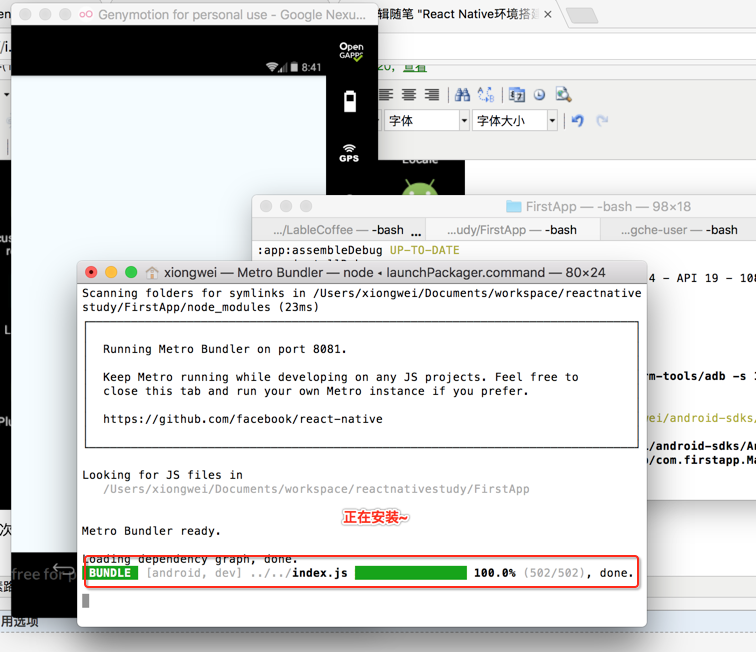Click home folder icon in Metro Bundler title

(x=152, y=273)
